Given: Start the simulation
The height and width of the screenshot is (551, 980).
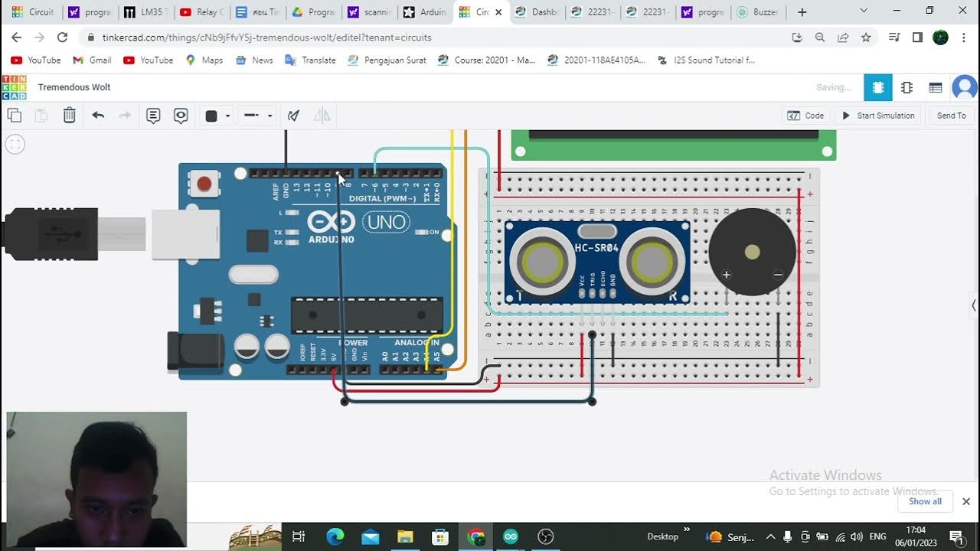Looking at the screenshot, I should tap(878, 116).
